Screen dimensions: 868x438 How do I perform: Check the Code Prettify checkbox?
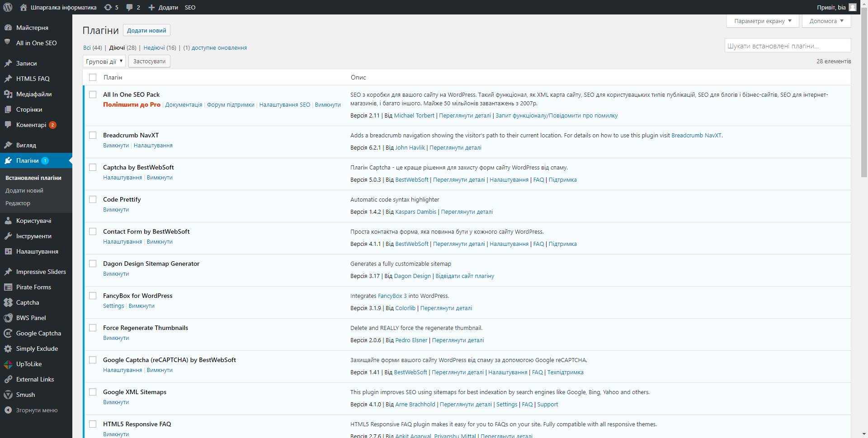tap(93, 199)
